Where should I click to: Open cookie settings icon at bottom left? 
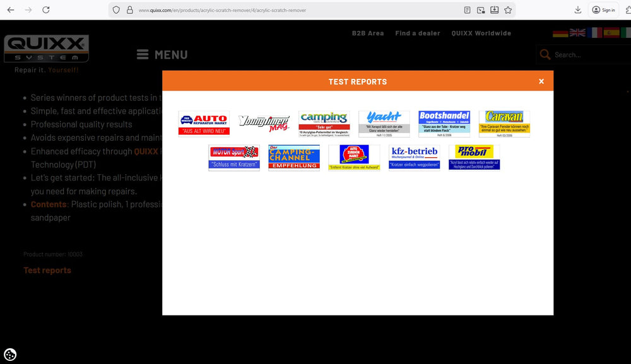(x=10, y=355)
